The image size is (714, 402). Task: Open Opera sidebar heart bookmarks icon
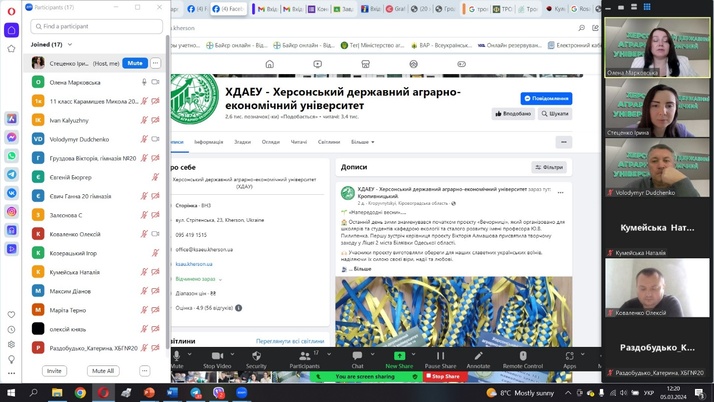(11, 315)
